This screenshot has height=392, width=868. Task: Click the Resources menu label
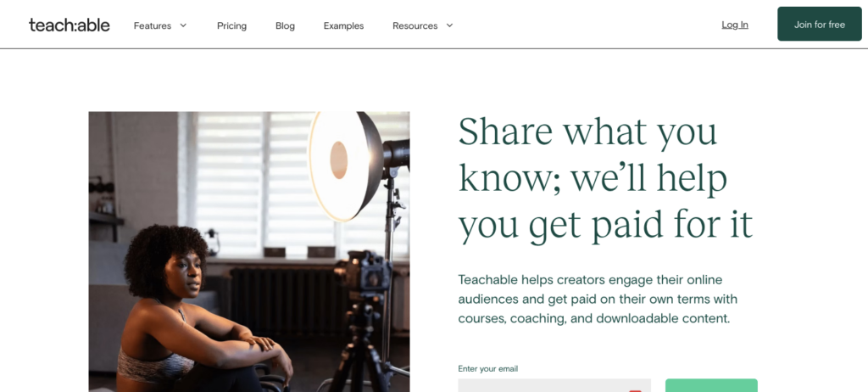coord(415,25)
